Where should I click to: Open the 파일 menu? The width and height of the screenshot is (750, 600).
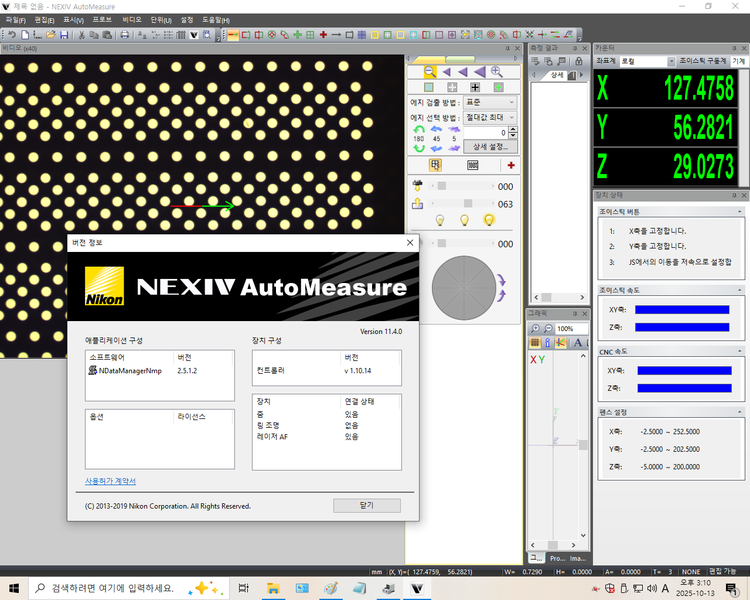pos(16,20)
